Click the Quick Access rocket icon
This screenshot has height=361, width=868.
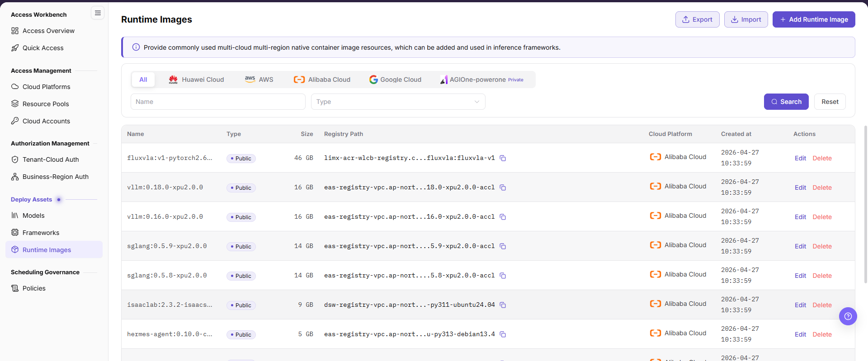[15, 48]
